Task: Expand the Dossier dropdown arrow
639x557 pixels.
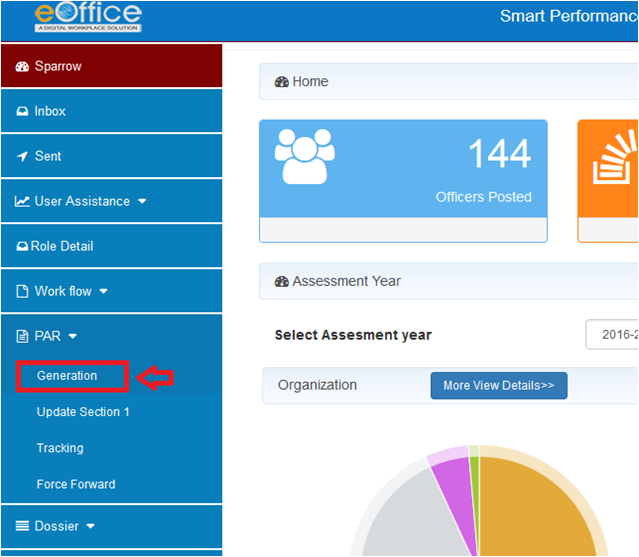Action: point(90,526)
